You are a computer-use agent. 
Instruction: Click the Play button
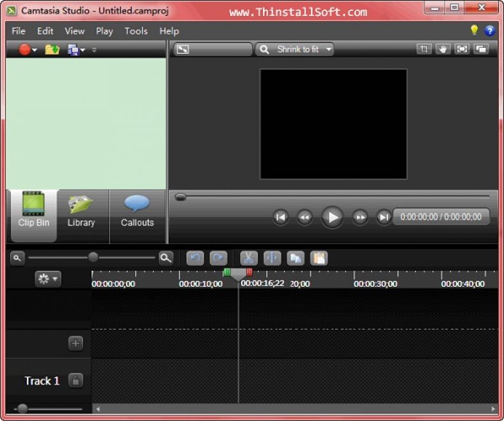(x=333, y=217)
